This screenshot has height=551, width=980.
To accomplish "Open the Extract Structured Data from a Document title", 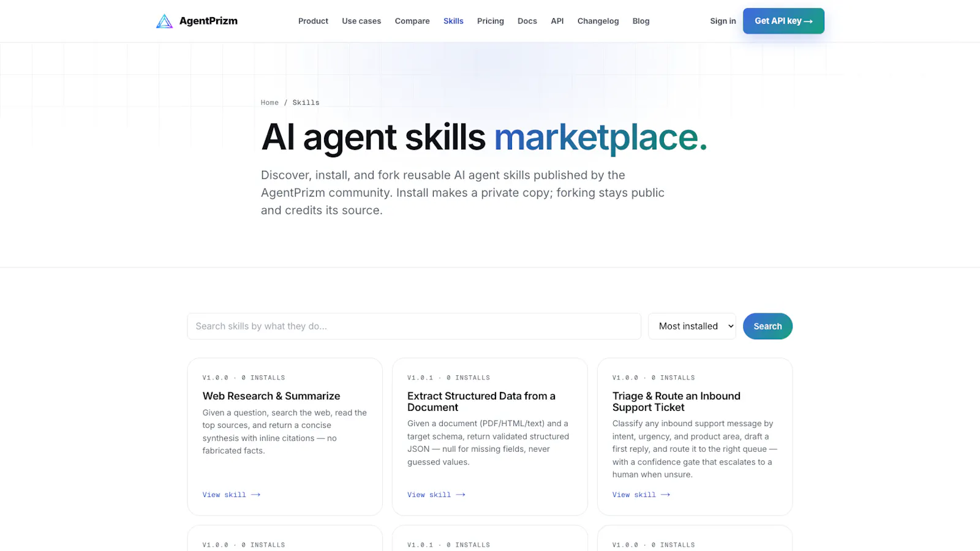I will [x=481, y=402].
